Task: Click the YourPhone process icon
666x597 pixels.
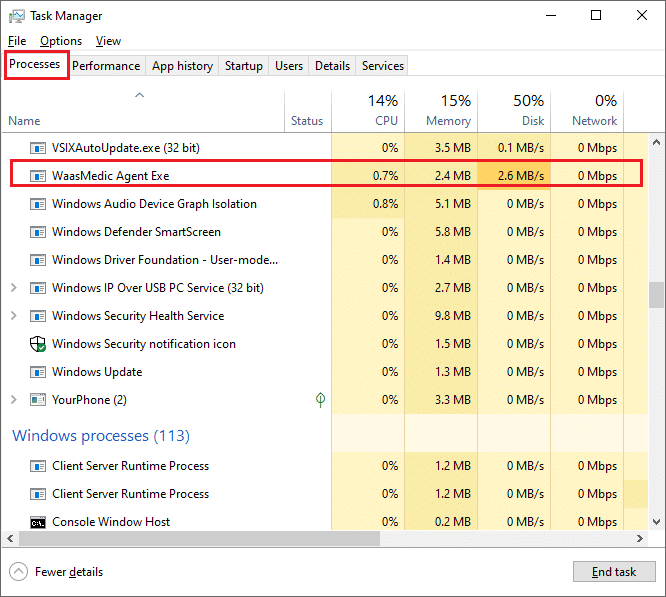Action: click(38, 400)
